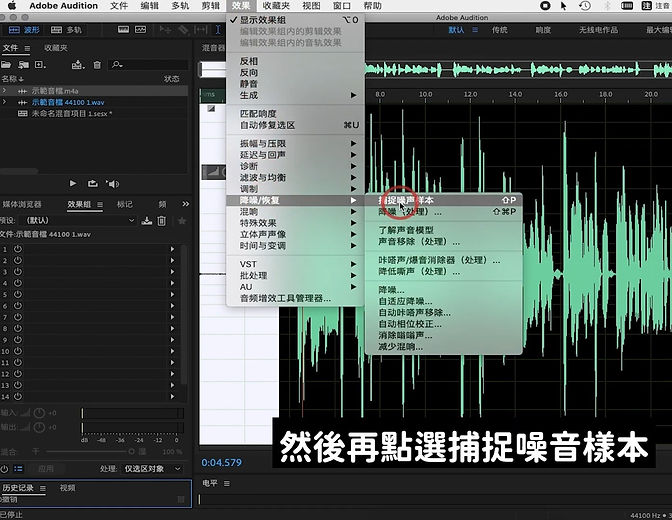Choose 捕捉噪声样本 from submenu

(x=443, y=200)
